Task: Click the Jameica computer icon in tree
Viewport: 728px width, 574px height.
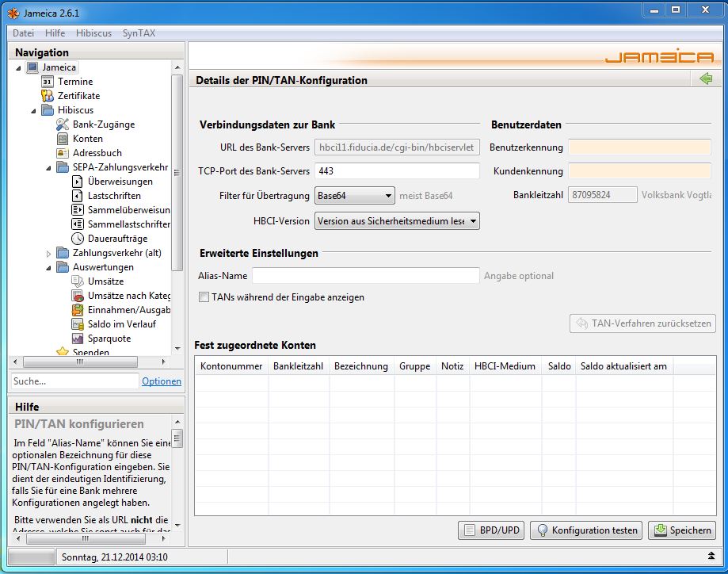Action: (32, 67)
